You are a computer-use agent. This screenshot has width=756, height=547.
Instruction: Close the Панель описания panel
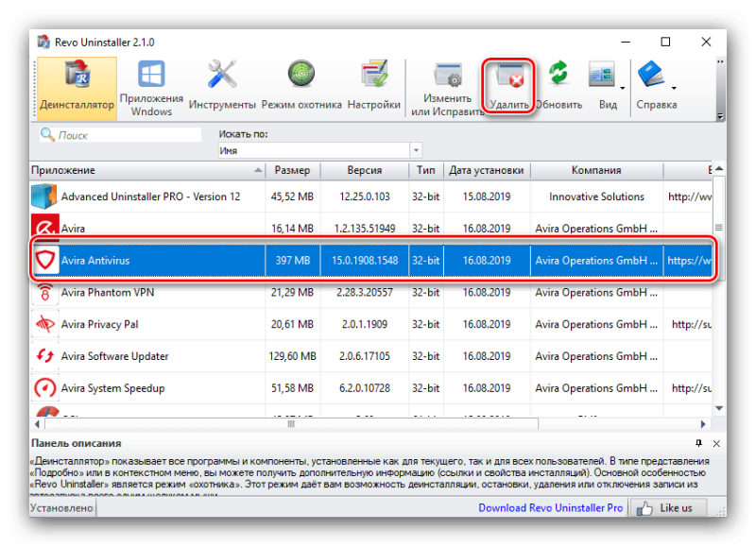tap(716, 443)
